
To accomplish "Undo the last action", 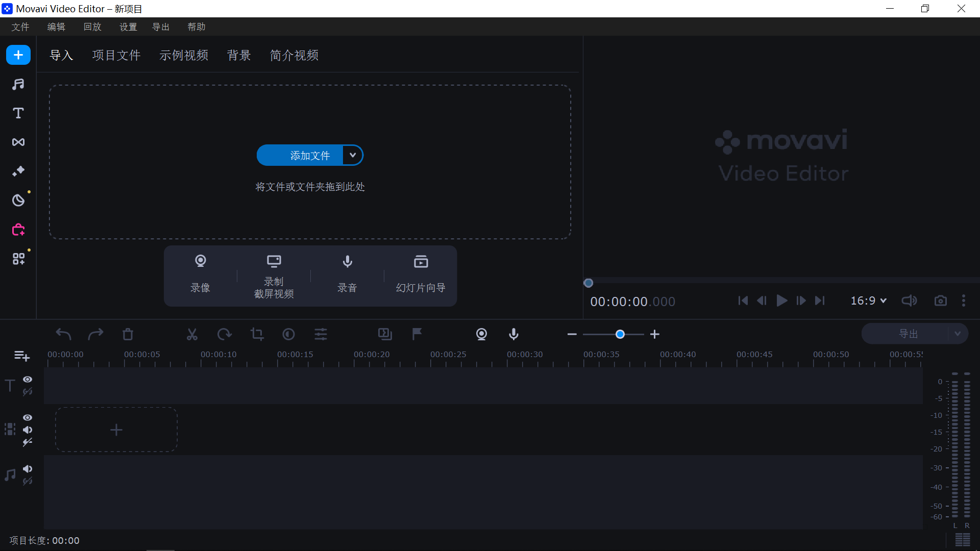I will click(x=63, y=334).
